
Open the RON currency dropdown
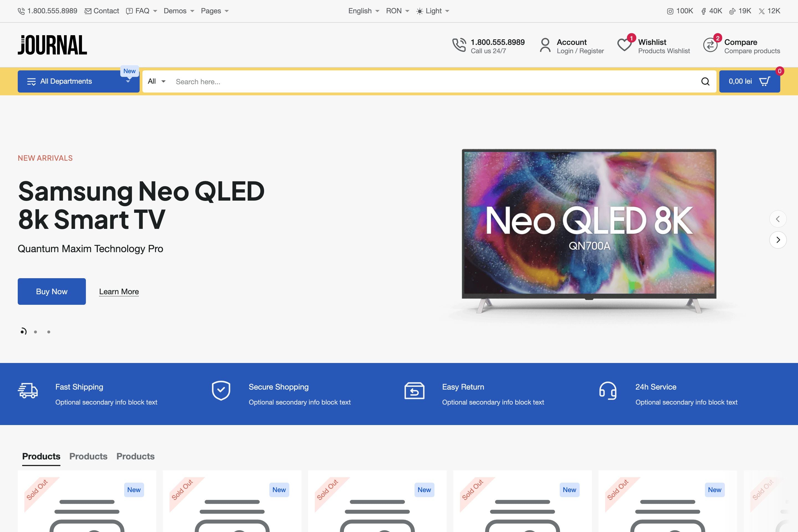click(x=398, y=11)
